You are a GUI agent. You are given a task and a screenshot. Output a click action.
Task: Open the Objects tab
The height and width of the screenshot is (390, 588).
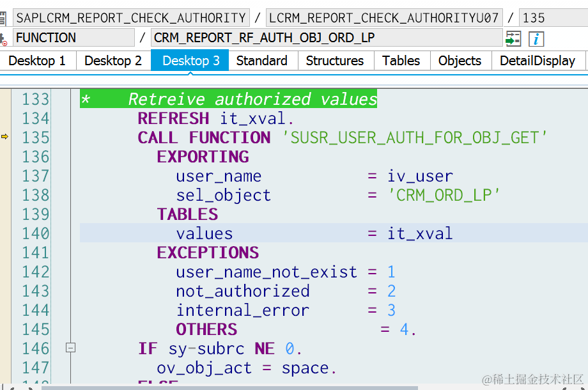pyautogui.click(x=460, y=60)
